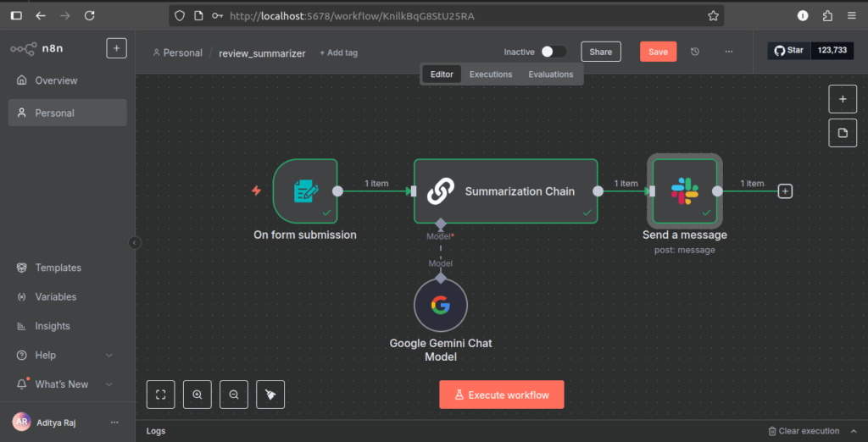Click the zoom in canvas icon

tap(198, 395)
